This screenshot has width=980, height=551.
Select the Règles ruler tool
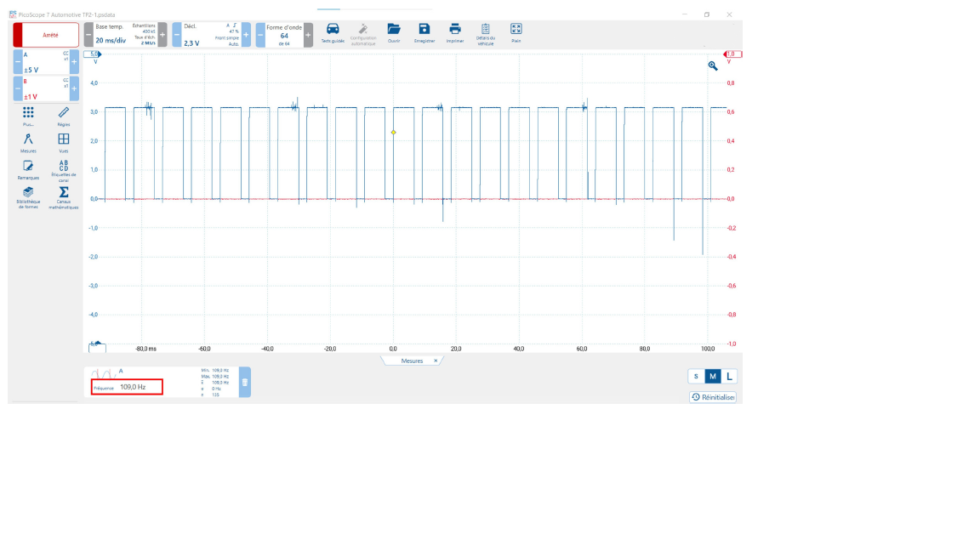point(64,113)
